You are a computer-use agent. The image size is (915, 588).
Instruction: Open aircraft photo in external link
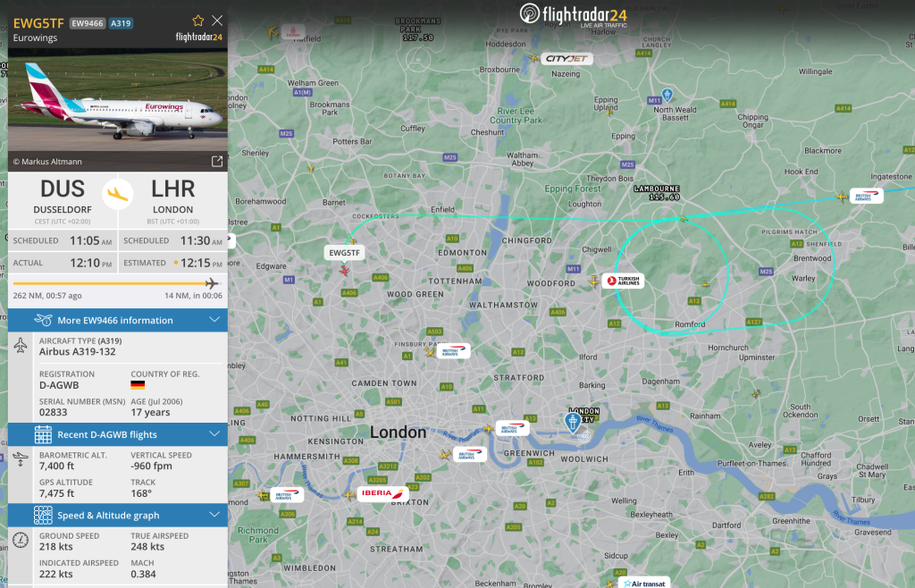coord(216,162)
